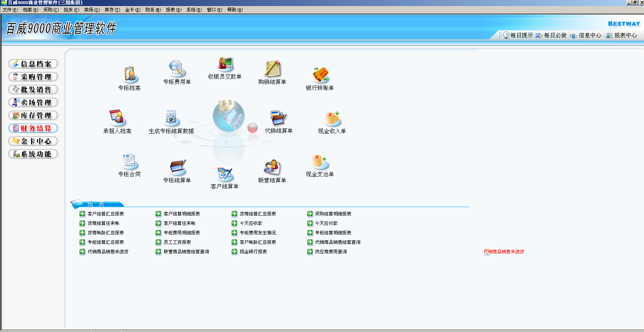
Task: Click the red 代销商品销售未进货 text
Action: (x=504, y=252)
